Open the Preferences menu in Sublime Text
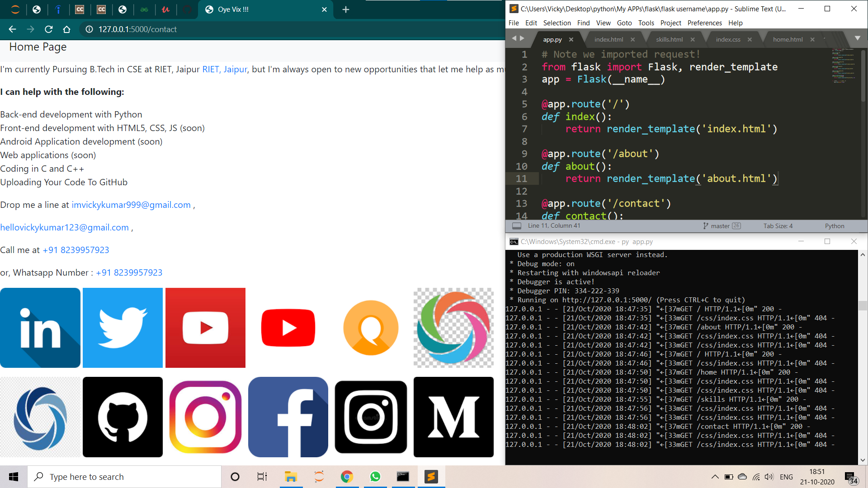 (x=704, y=23)
